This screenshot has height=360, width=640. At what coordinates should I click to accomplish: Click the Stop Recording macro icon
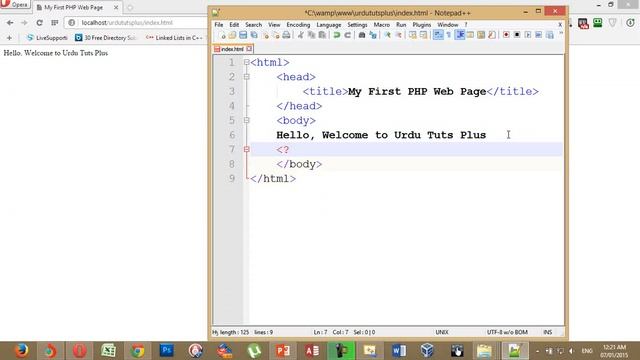tap(517, 35)
